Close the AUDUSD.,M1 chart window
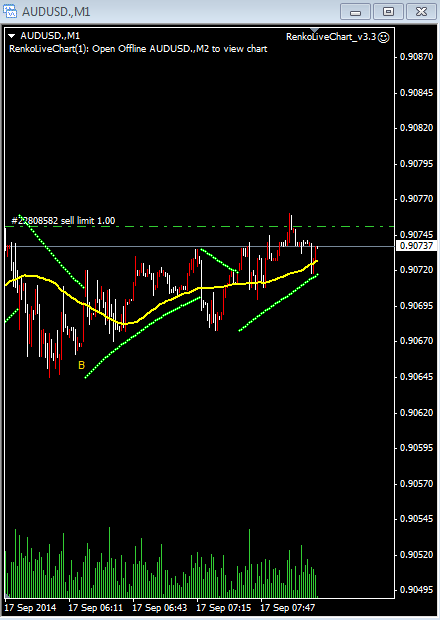Screen dimensions: 440x620 (421, 12)
